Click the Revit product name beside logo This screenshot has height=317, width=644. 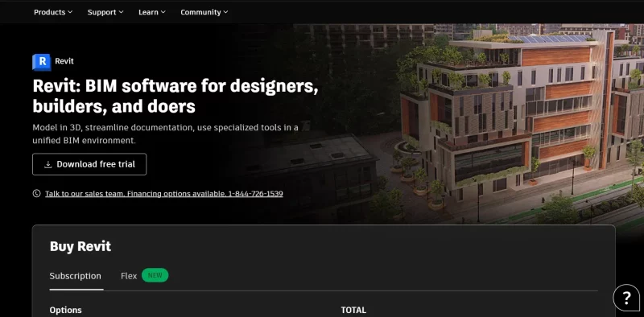coord(64,62)
